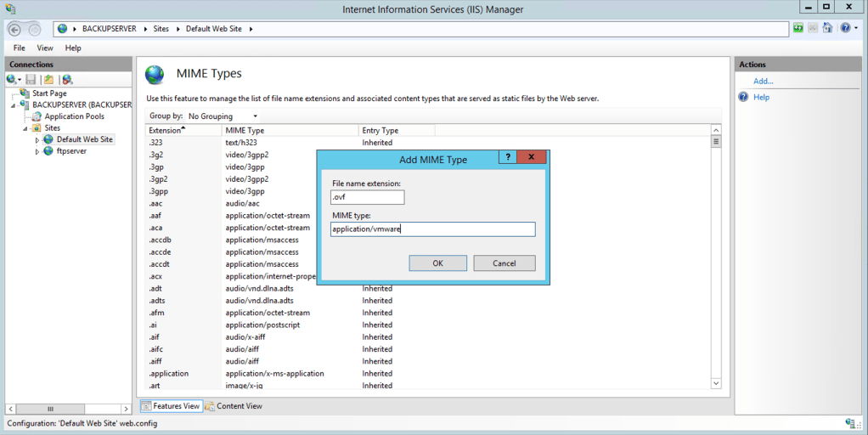Viewport: 868px width, 435px height.
Task: Select the Application Pools node
Action: (x=74, y=116)
